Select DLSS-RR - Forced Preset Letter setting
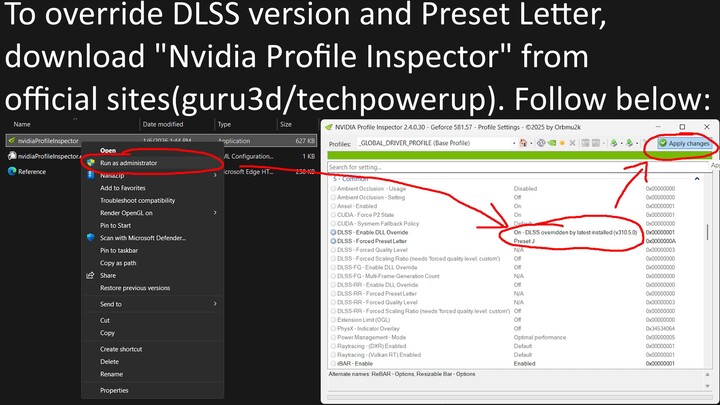 click(377, 293)
